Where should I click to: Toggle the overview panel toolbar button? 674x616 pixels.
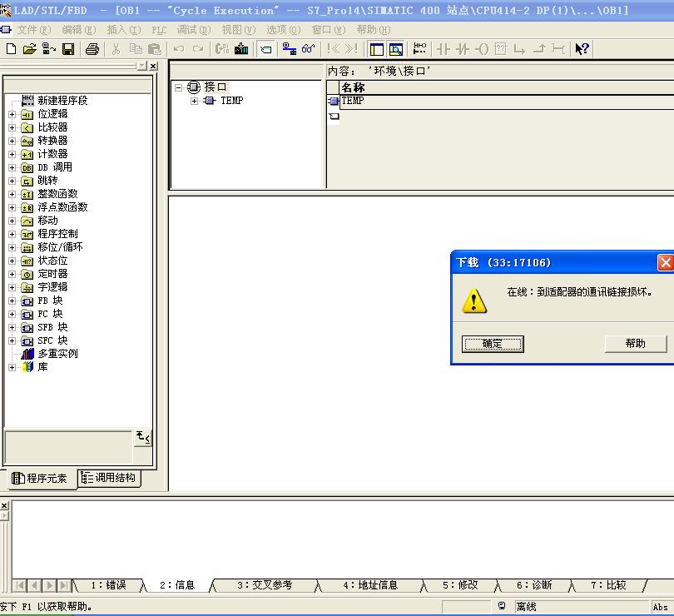[x=376, y=49]
